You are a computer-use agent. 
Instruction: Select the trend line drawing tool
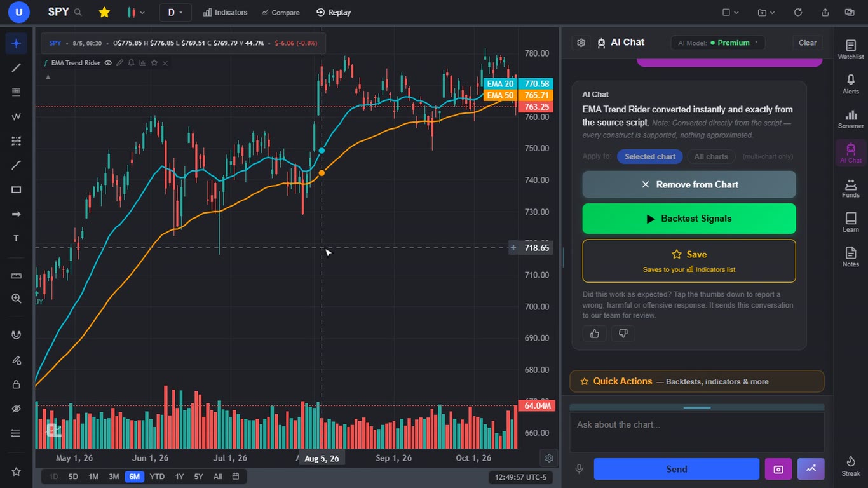coord(17,68)
